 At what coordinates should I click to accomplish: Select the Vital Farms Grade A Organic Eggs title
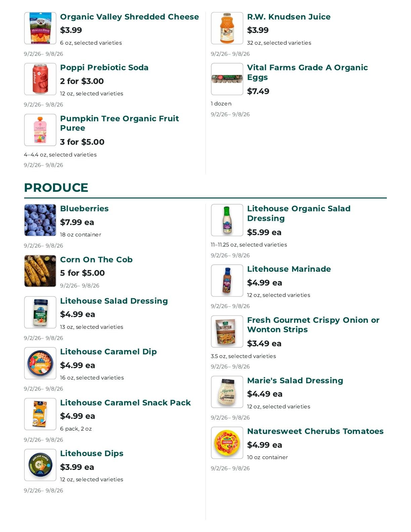click(x=308, y=72)
